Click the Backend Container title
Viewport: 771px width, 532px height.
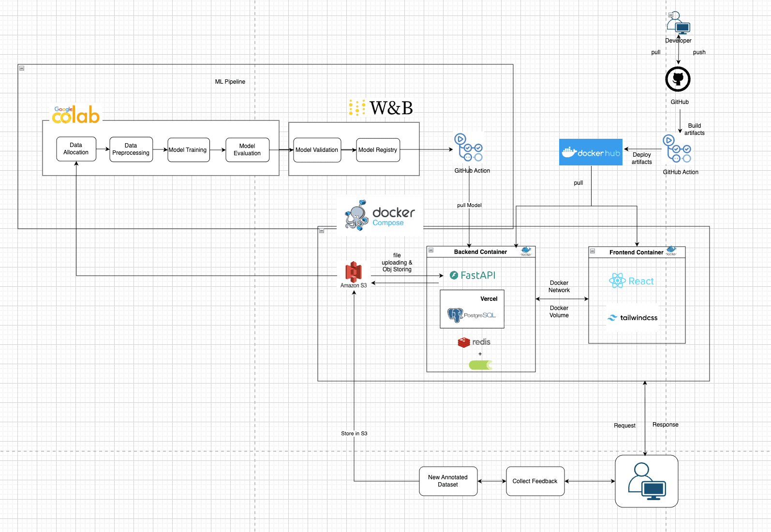coord(480,252)
